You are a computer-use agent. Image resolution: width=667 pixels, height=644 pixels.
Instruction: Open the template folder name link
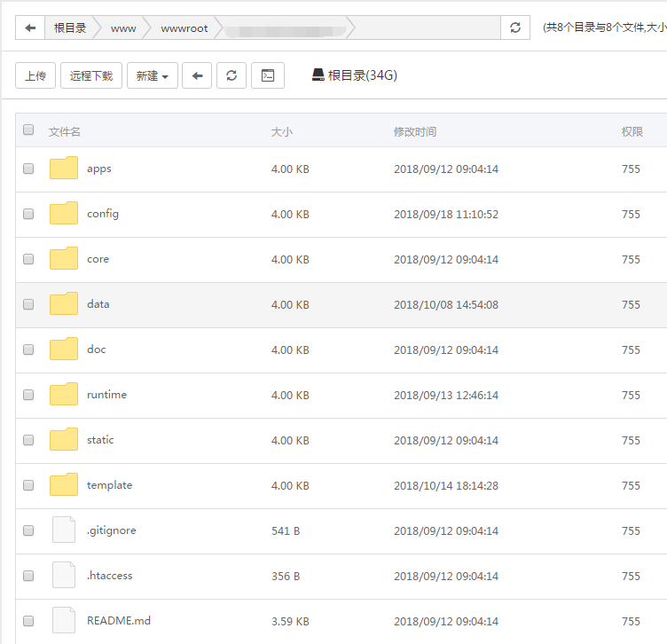[109, 485]
